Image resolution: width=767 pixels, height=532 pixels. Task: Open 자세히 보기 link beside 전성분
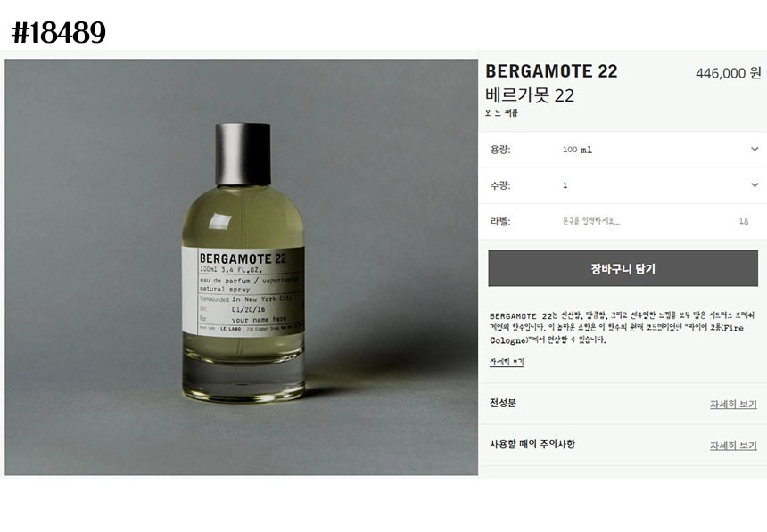(733, 405)
